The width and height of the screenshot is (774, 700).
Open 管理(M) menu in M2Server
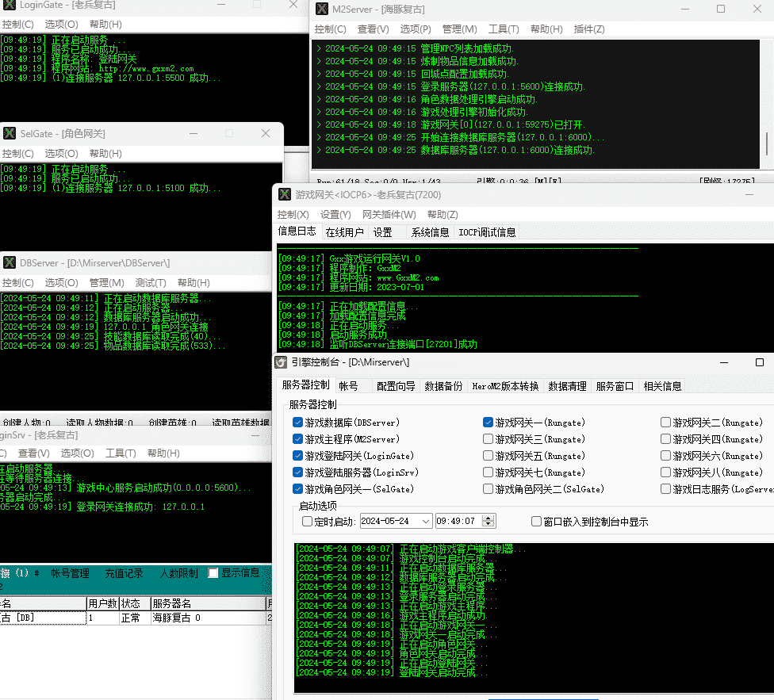point(460,29)
